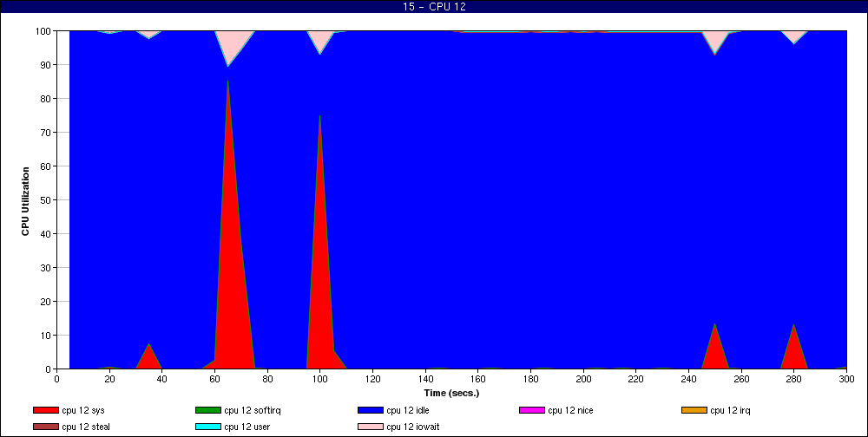Click the red sys spike at 100 seconds
Viewport: 868px width, 437px height.
click(323, 277)
